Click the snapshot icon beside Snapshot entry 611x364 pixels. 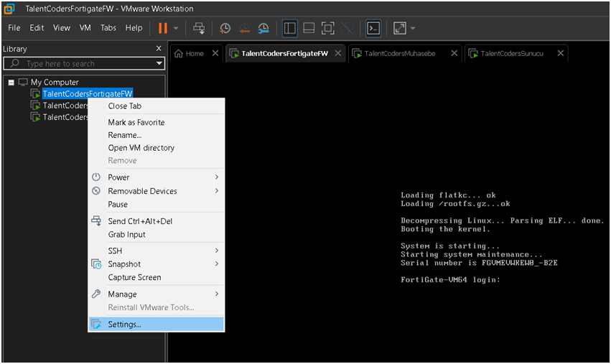[x=96, y=263]
